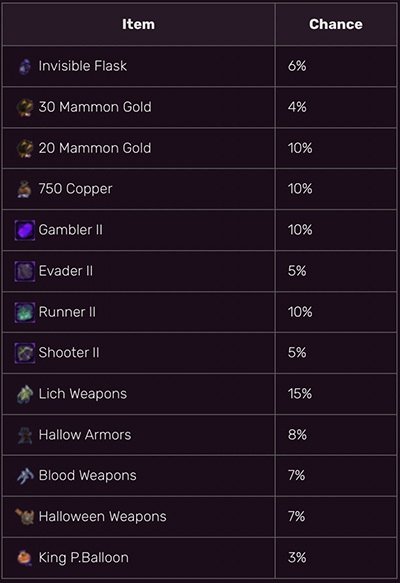Click the 30 Mammon Gold icon
Viewport: 400px width, 583px height.
point(25,107)
